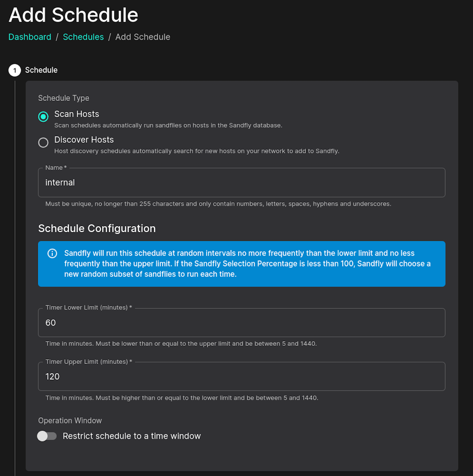The height and width of the screenshot is (476, 473).
Task: Click the Schedule Configuration heading
Action: pyautogui.click(x=97, y=228)
